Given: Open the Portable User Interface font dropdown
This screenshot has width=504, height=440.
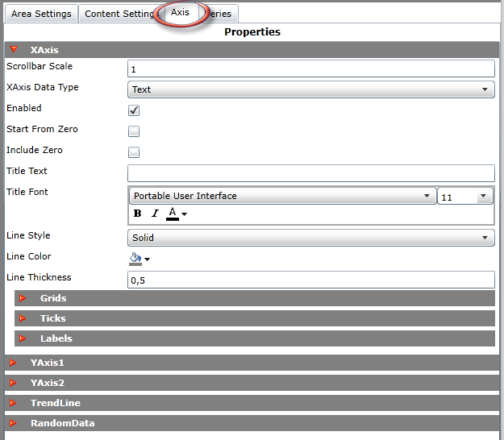Looking at the screenshot, I should tap(282, 196).
